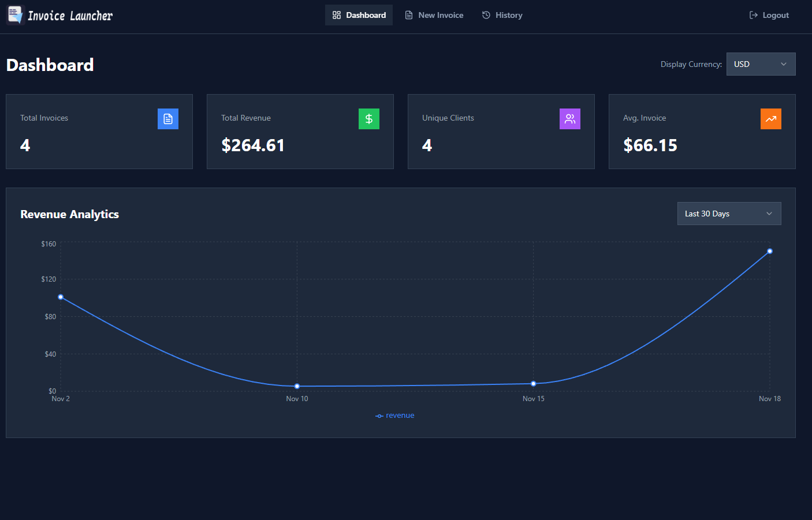The height and width of the screenshot is (520, 812).
Task: Open the History page
Action: [x=502, y=15]
